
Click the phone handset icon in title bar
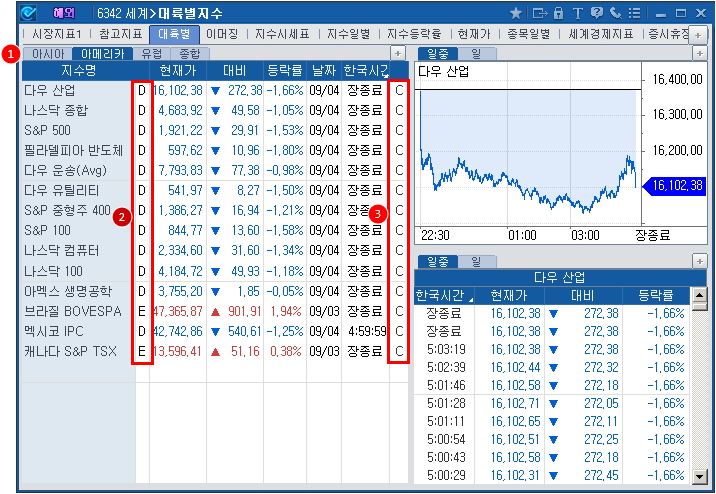(x=615, y=13)
